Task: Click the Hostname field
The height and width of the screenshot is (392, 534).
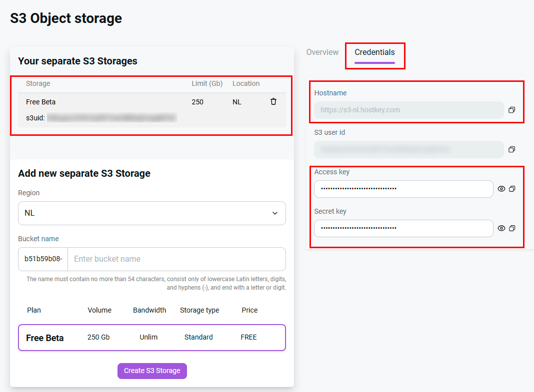Action: (x=408, y=110)
